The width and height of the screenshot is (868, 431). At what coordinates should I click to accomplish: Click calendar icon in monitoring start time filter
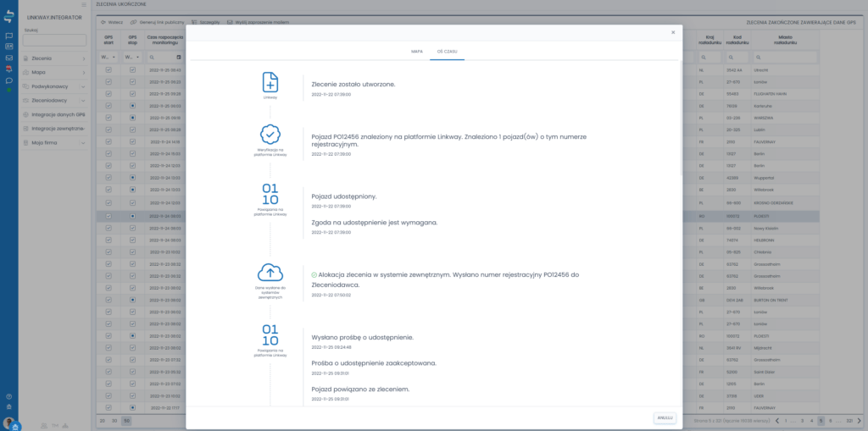coord(179,58)
